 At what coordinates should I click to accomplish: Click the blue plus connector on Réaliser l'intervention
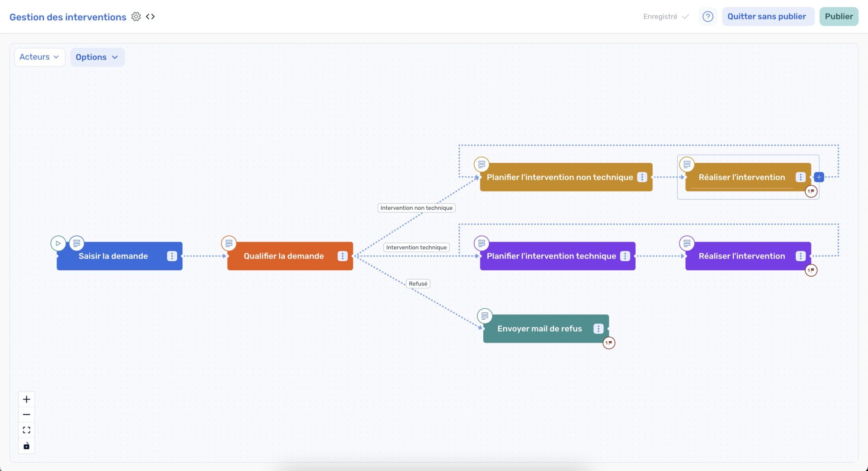[819, 177]
